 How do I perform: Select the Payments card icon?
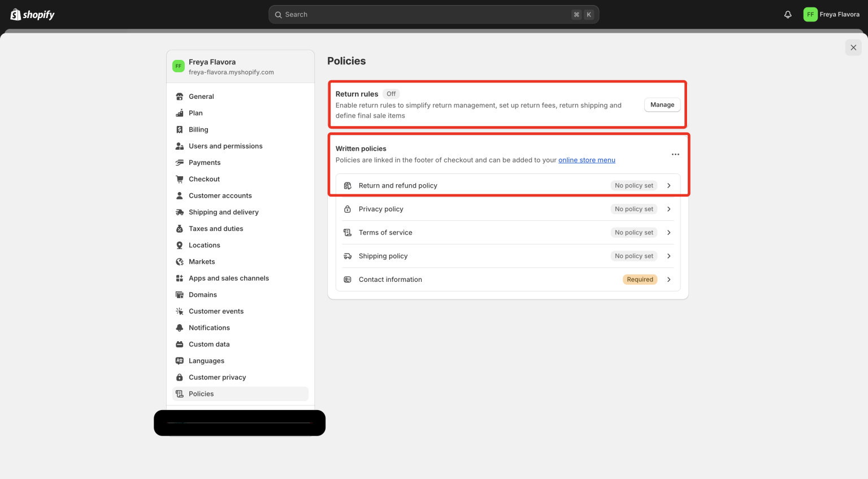pos(179,162)
